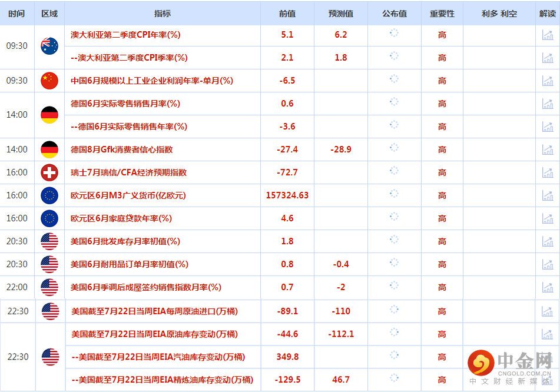The width and height of the screenshot is (560, 392).
Task: Open --德国6月实际零售销售年率(%) link
Action: point(129,127)
